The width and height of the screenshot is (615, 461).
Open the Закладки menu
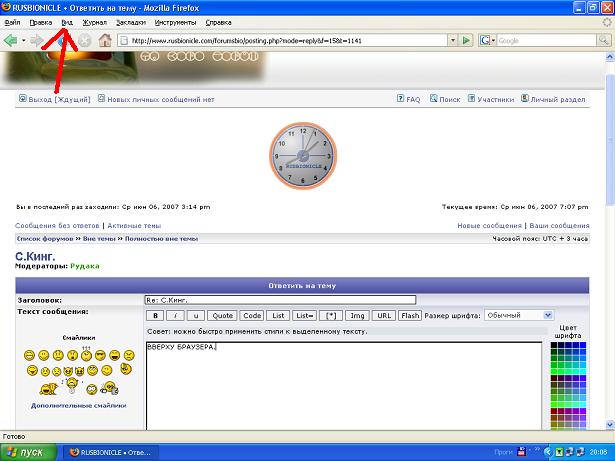click(131, 23)
